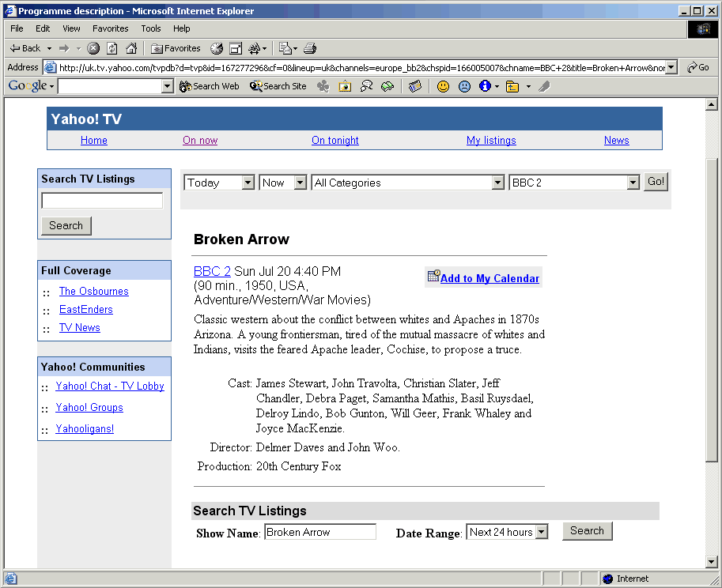Open the Yahoo! Chat - TV Lobby link
This screenshot has width=722, height=588.
(x=110, y=386)
